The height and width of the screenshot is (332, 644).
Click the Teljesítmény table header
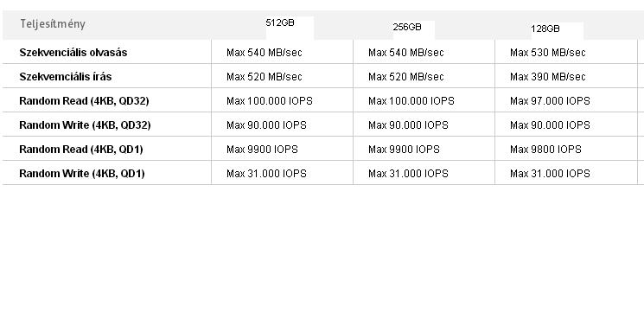(x=53, y=24)
